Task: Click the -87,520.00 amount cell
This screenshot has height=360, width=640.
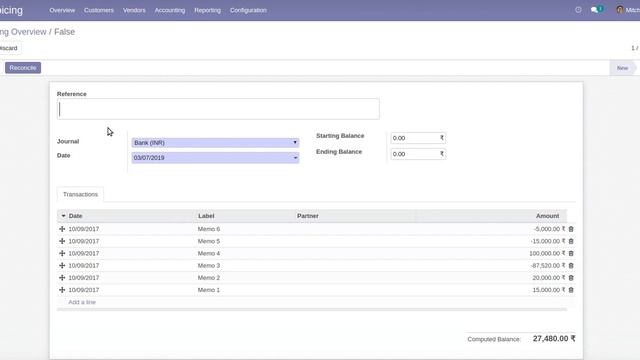Action: (548, 266)
